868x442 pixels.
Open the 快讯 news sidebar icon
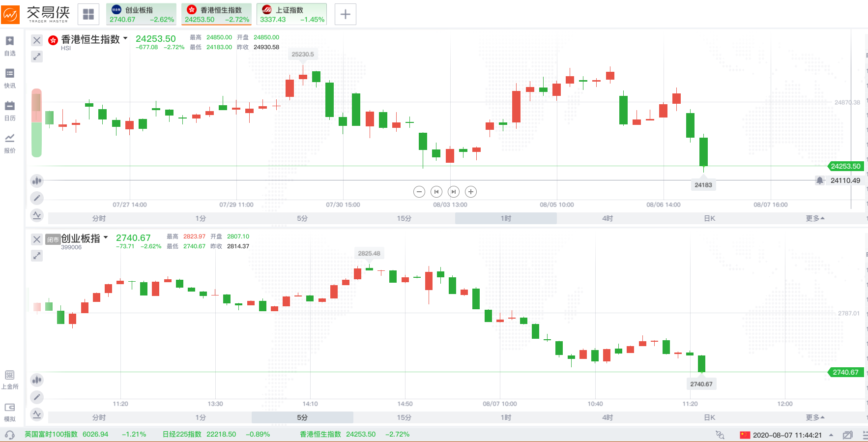(x=10, y=79)
